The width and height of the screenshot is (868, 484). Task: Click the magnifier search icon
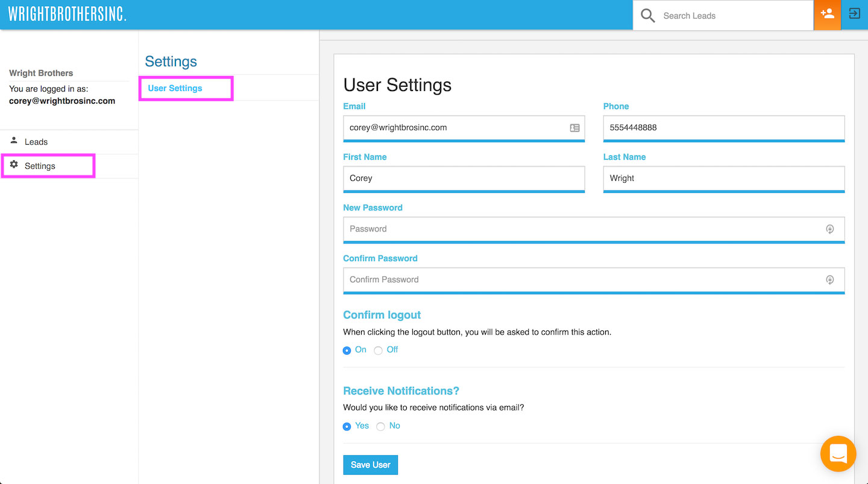(648, 15)
